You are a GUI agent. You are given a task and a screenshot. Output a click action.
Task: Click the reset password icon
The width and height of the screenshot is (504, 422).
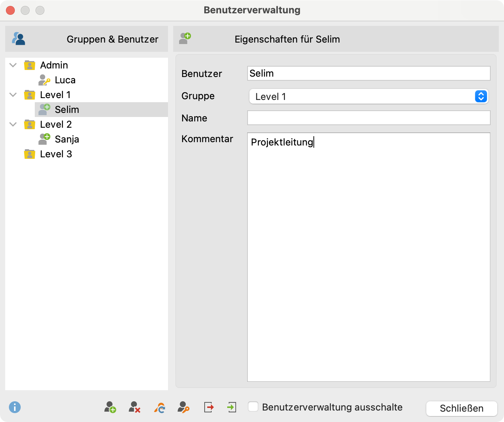(x=159, y=407)
